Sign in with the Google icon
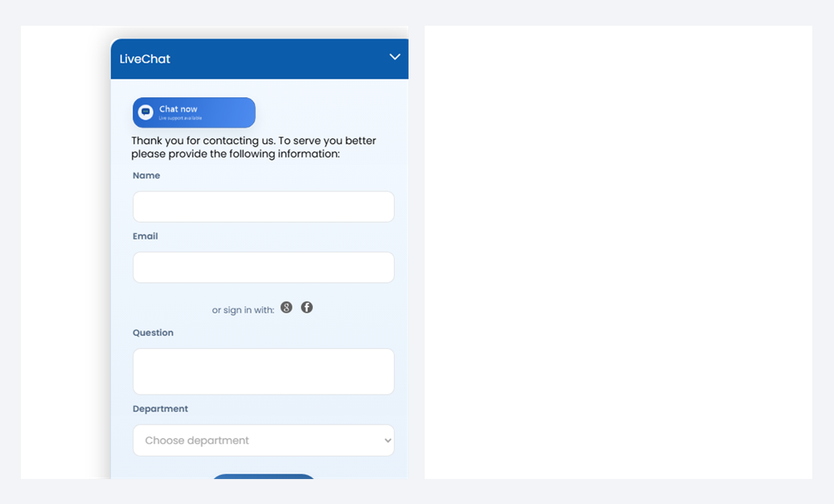The height and width of the screenshot is (504, 834). [286, 308]
